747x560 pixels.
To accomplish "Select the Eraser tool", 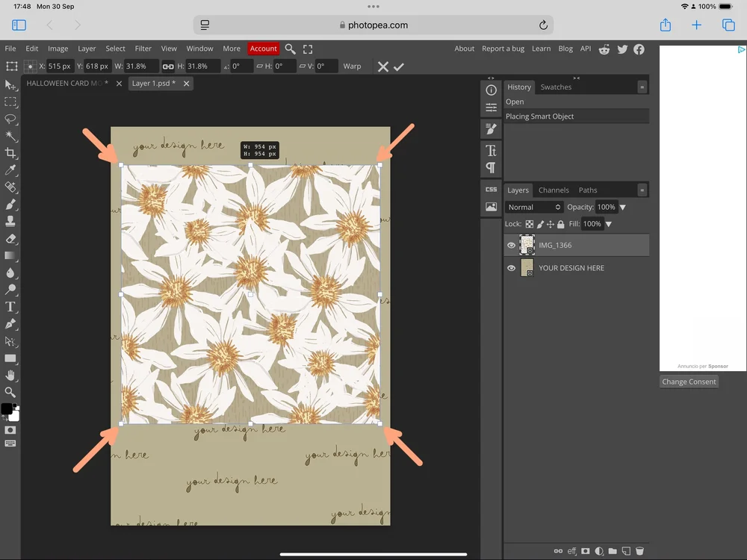I will click(10, 239).
